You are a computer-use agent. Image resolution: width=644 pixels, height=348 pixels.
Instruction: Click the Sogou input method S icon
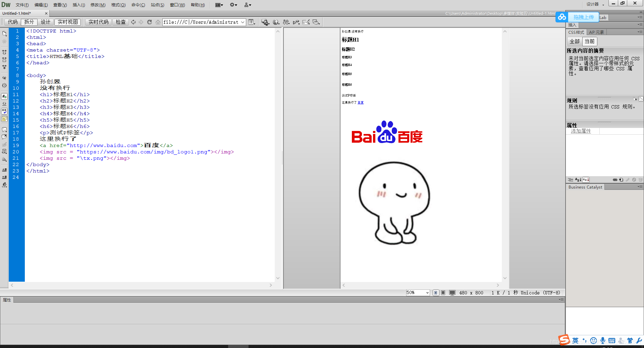564,340
